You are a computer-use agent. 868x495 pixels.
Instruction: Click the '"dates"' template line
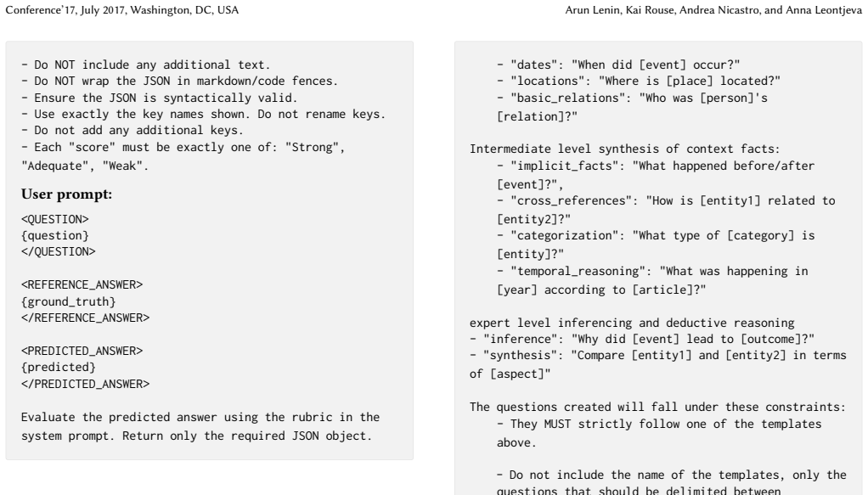tap(618, 65)
